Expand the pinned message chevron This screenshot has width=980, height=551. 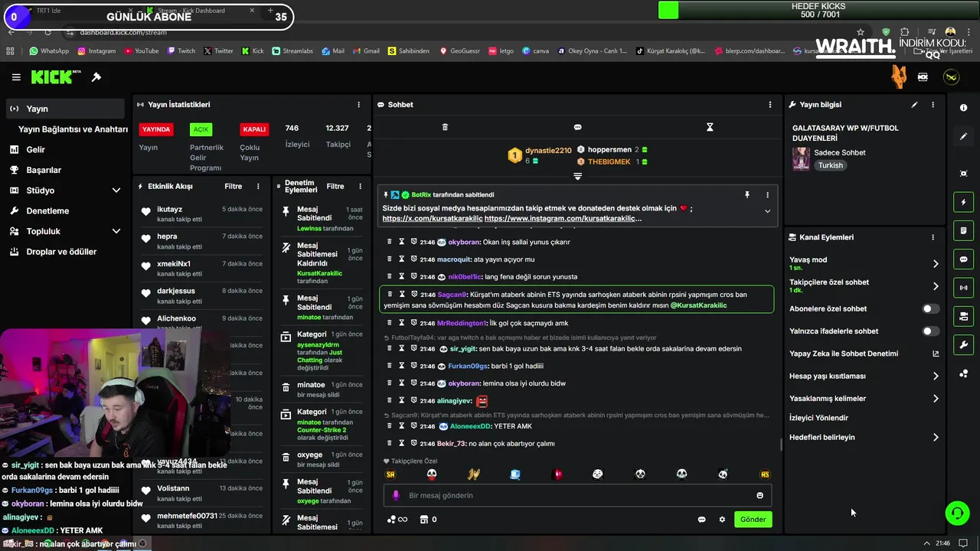[x=767, y=212]
